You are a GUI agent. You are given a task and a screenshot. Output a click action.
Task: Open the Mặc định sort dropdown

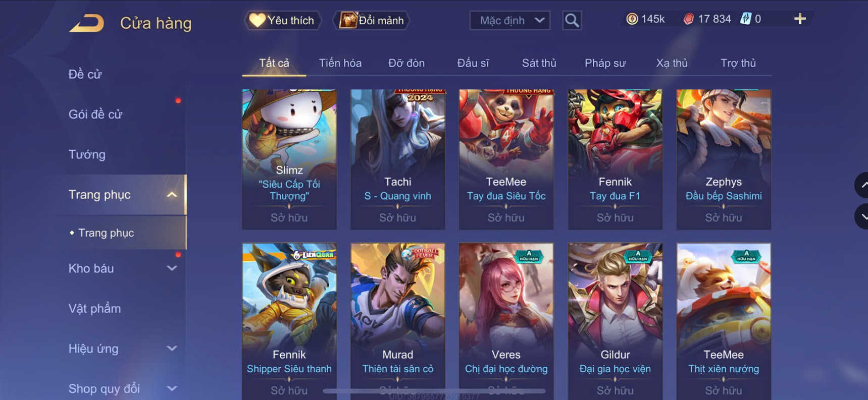tap(510, 21)
